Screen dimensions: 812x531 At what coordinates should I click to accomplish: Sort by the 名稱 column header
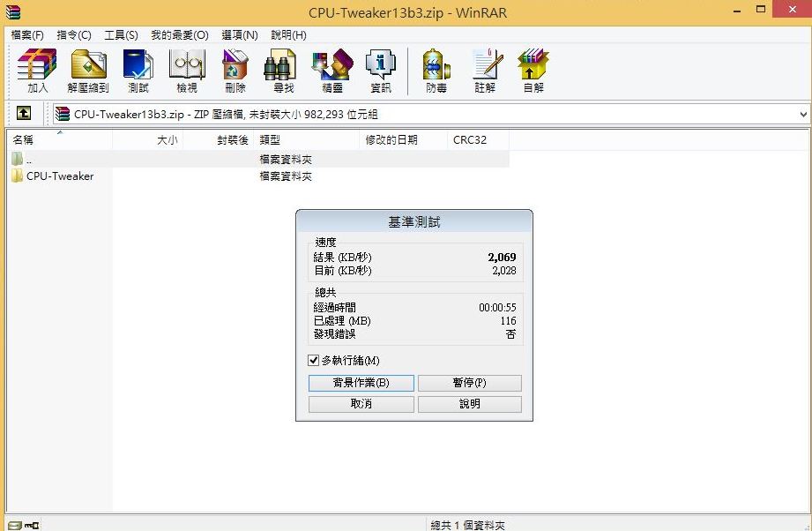click(59, 140)
